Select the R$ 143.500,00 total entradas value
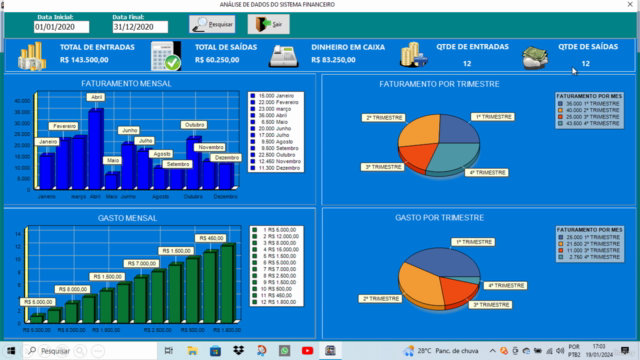The image size is (640, 360). 84,60
